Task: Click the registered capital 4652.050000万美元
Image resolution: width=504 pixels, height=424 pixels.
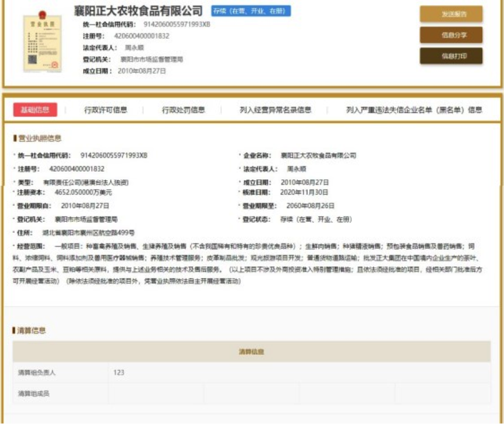Action: coord(83,192)
